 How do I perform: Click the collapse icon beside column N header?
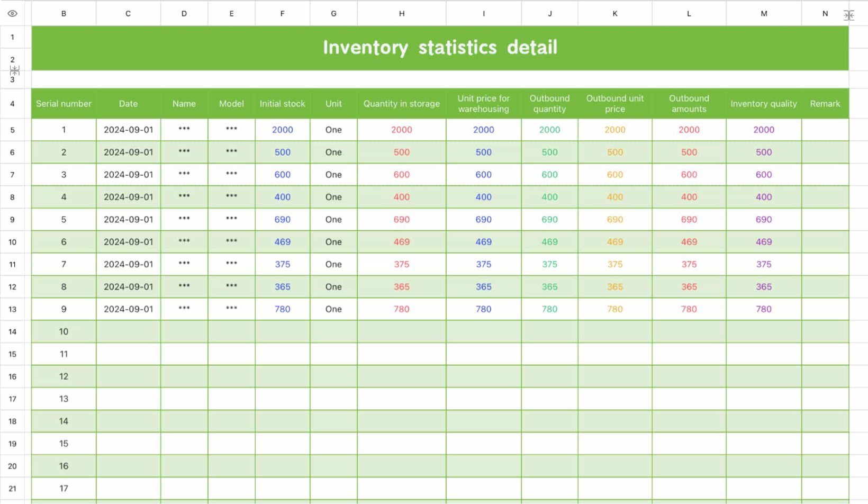tap(849, 15)
